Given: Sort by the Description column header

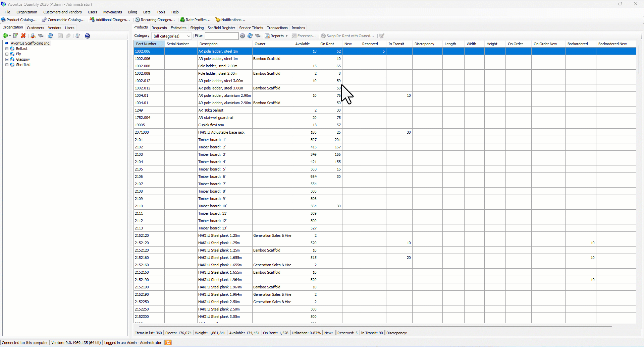Looking at the screenshot, I should point(225,44).
